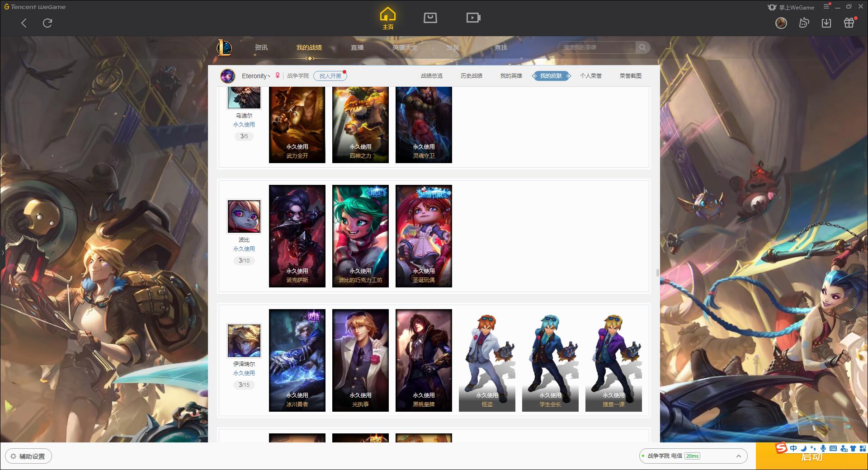
Task: Open the 波比的巧克力工坊 skin card
Action: [360, 236]
